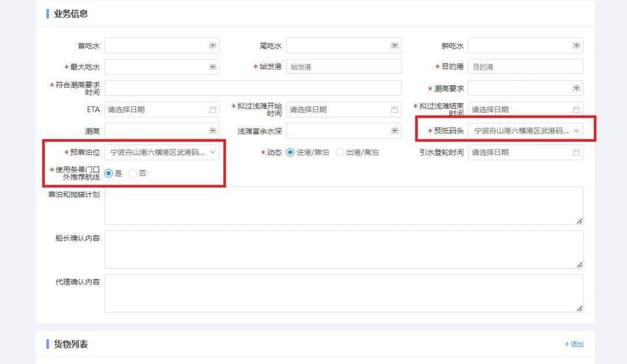Open the ETA date picker calendar icon
This screenshot has height=364, width=627.
tap(214, 109)
